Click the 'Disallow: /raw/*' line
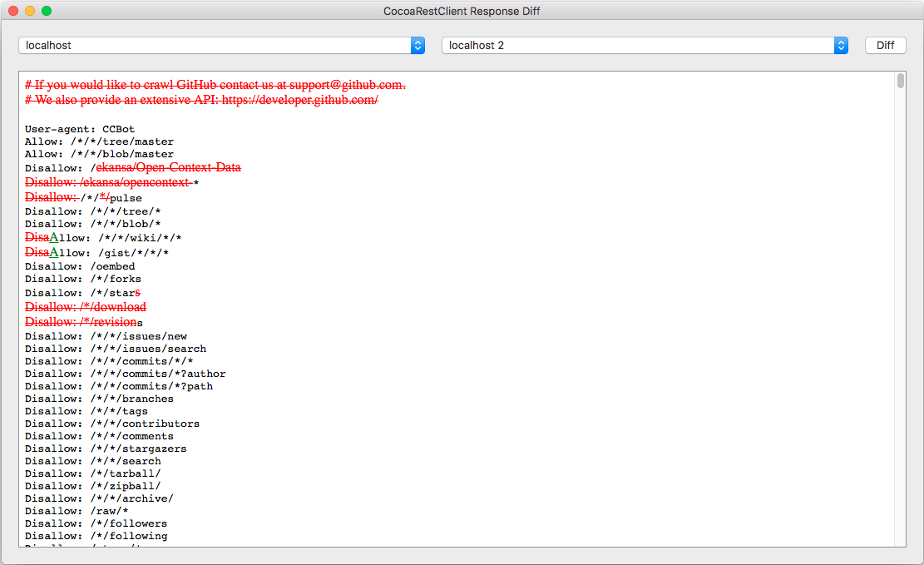 click(x=77, y=510)
